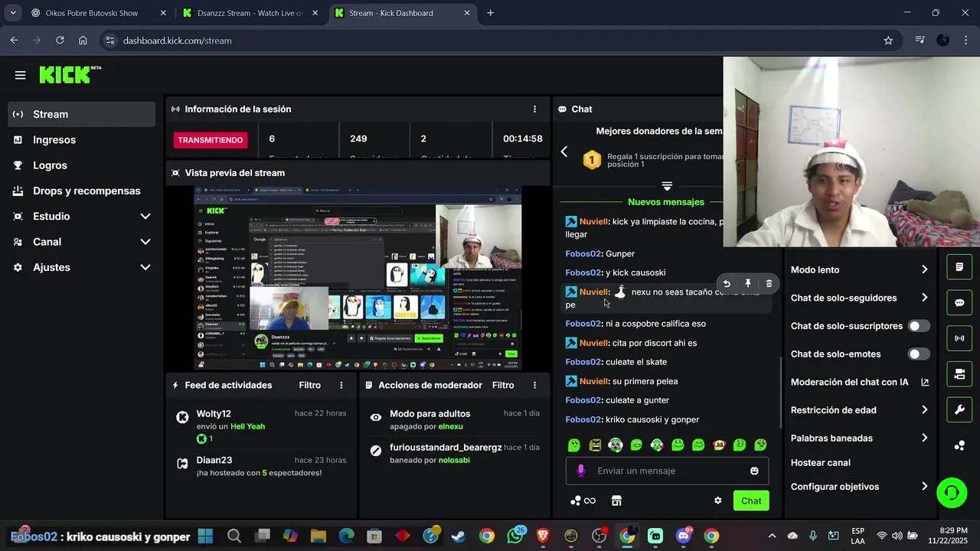Screen dimensions: 980x551
Task: Open moderator elnexu's profile link
Action: pos(451,426)
